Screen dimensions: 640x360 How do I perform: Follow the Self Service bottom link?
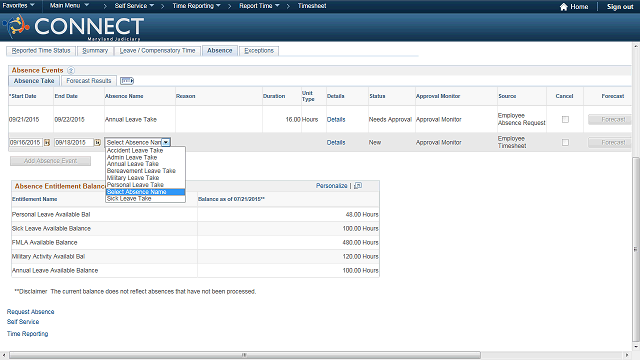click(x=23, y=322)
